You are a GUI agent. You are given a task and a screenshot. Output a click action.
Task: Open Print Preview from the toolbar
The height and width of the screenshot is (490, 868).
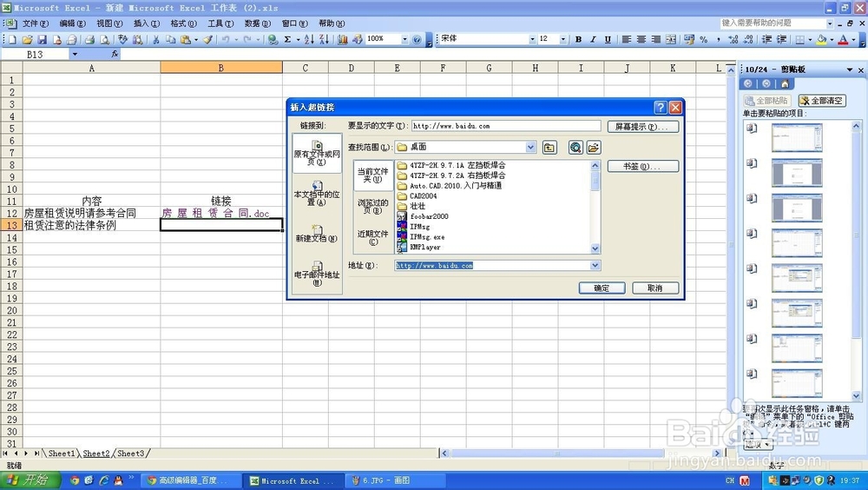(x=104, y=39)
